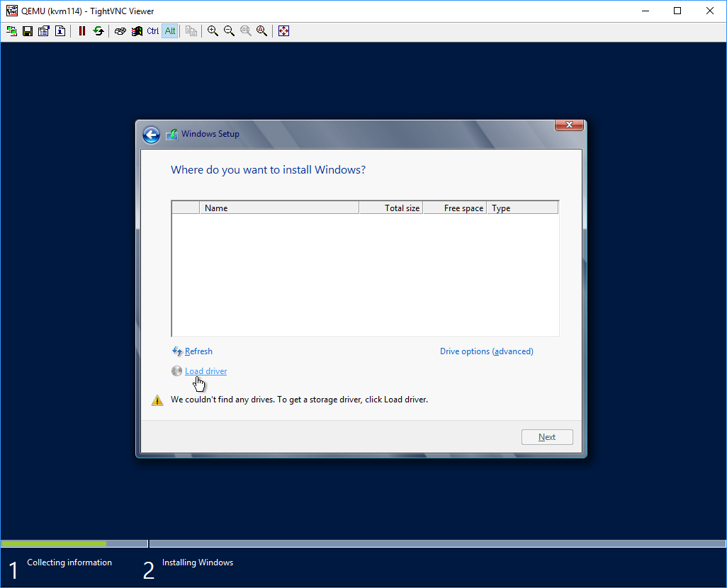Click the Pause red bars icon
The height and width of the screenshot is (588, 727).
pyautogui.click(x=82, y=31)
